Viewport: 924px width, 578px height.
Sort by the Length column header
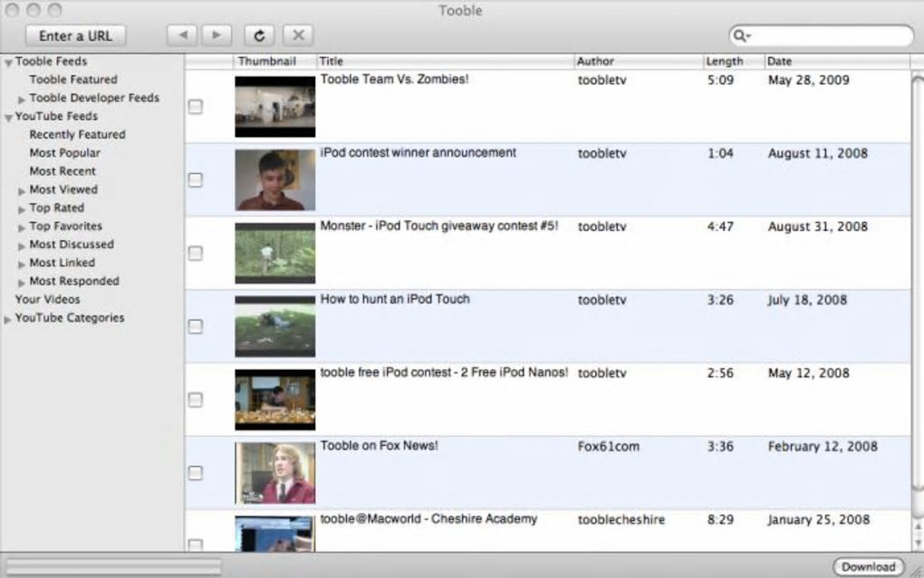734,62
